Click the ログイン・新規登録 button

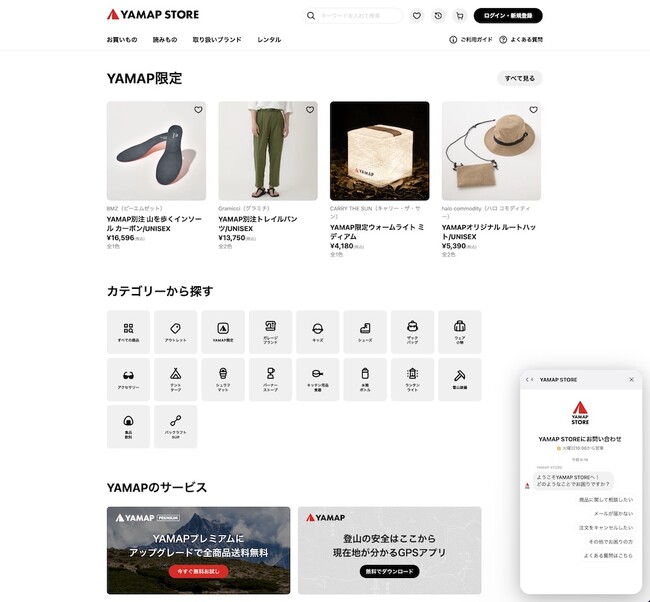[508, 16]
